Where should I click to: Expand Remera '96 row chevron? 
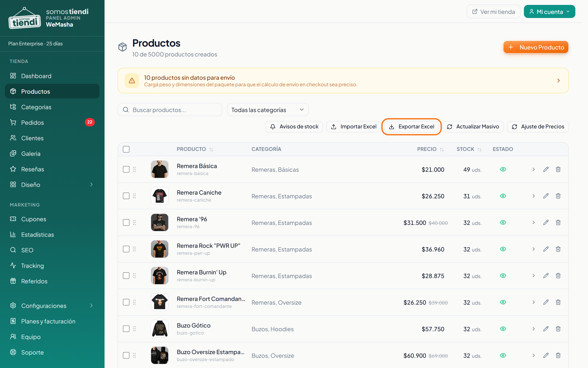click(x=533, y=222)
